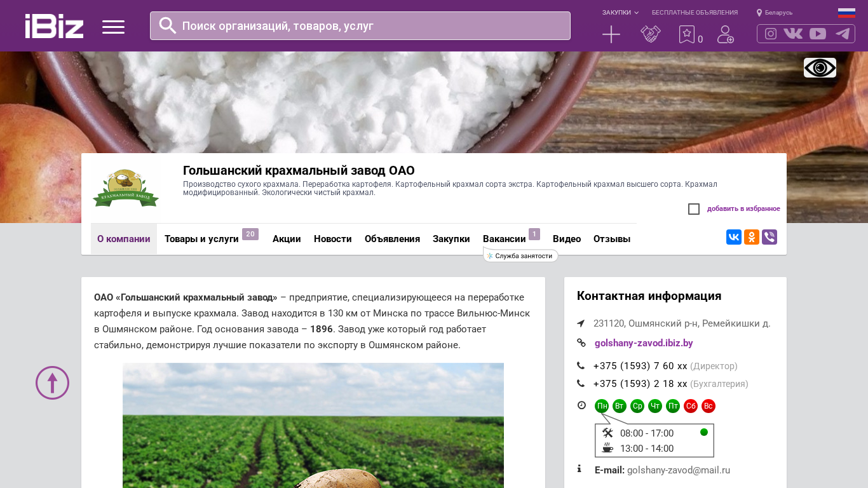Toggle accessibility eye view mode
This screenshot has width=868, height=488.
click(820, 67)
